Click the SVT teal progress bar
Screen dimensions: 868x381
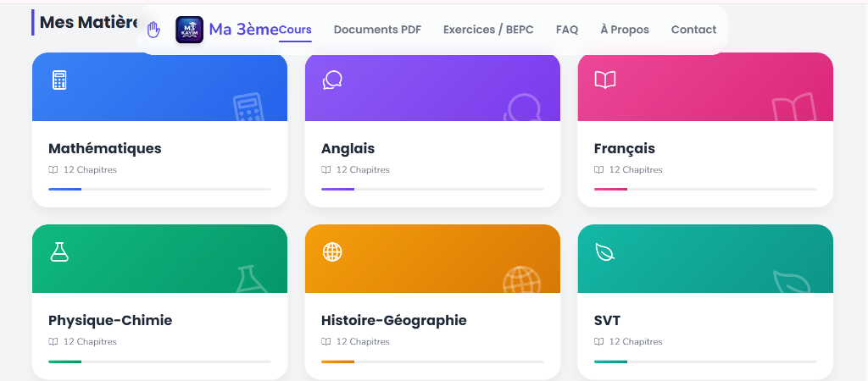pyautogui.click(x=610, y=362)
